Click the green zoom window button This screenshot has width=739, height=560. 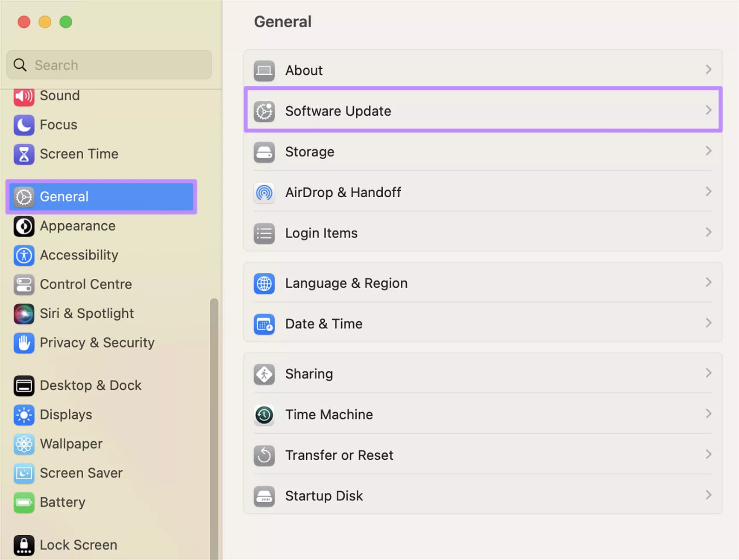[66, 22]
